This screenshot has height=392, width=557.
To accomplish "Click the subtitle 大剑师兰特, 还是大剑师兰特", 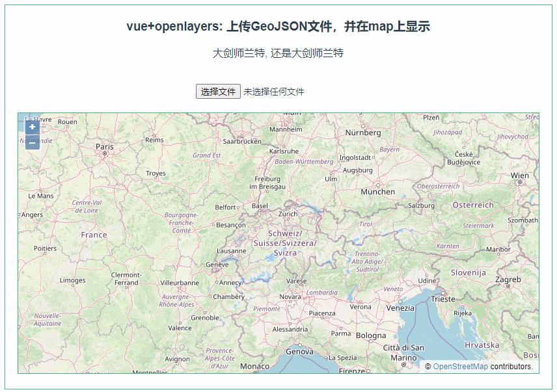I will pos(278,53).
